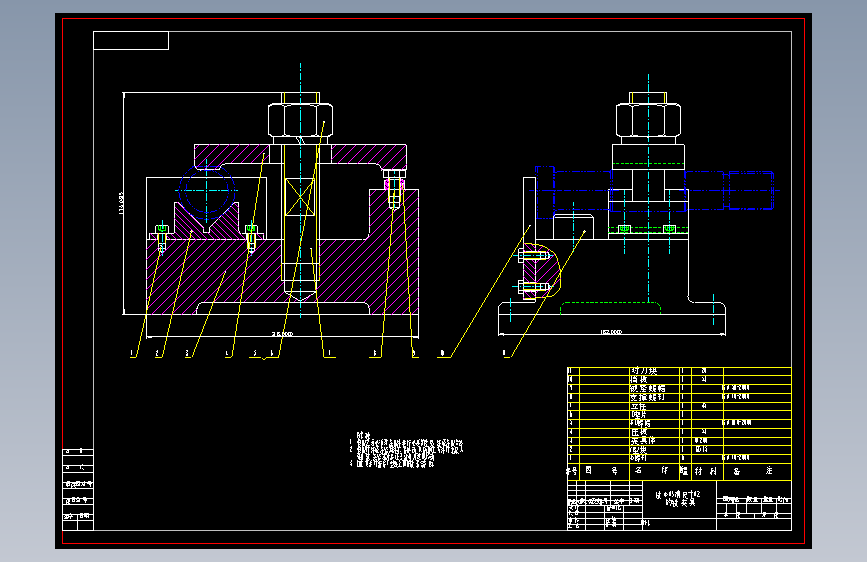Select the 162.000 dimension in the right view
Image resolution: width=867 pixels, height=562 pixels.
point(611,332)
